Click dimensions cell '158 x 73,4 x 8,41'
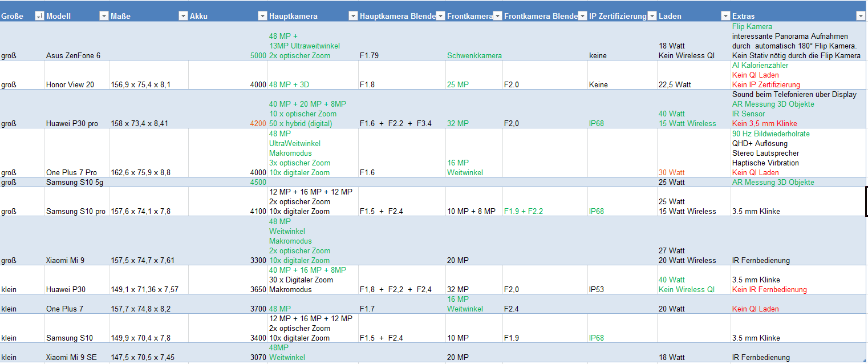 pos(148,109)
